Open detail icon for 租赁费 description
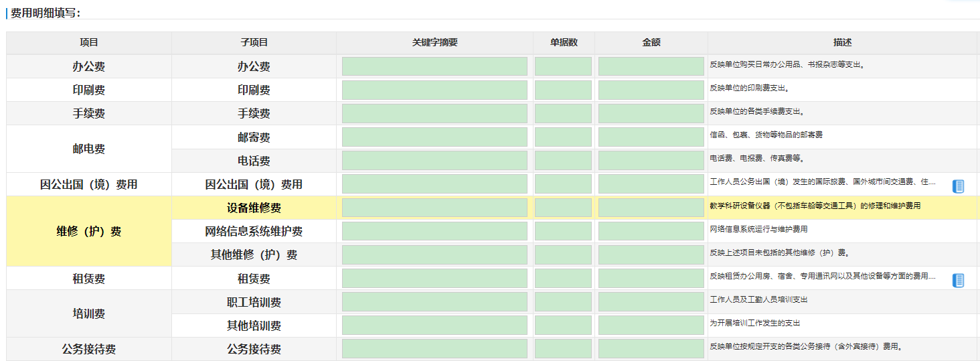The image size is (980, 361). point(958,280)
